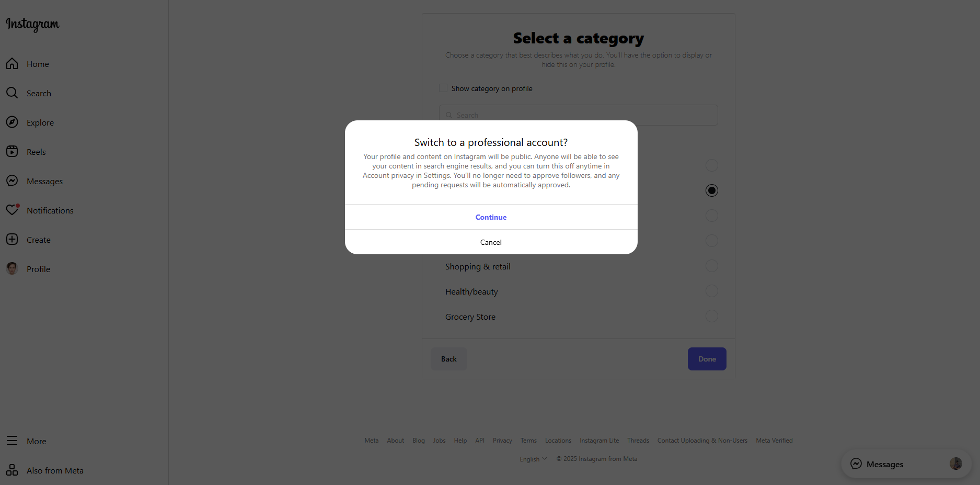Open the Reels icon
Image resolution: width=980 pixels, height=485 pixels.
(x=12, y=152)
